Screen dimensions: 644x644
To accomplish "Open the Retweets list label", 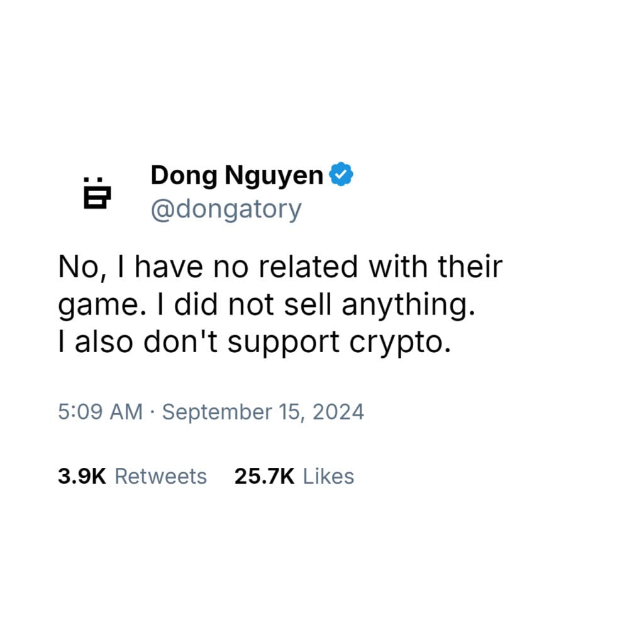I will [160, 476].
